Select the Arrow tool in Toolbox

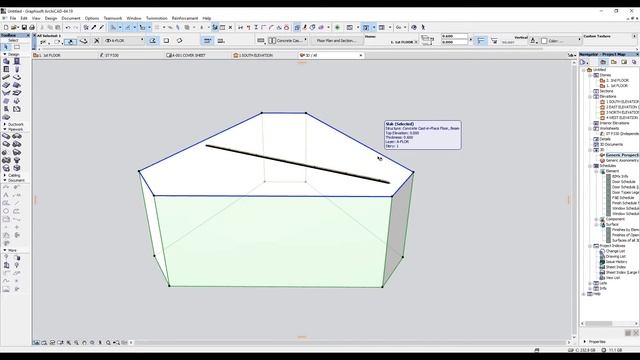click(6, 47)
